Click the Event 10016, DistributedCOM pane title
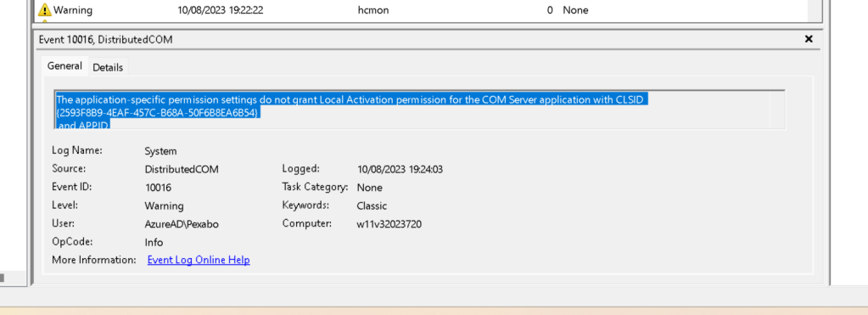 [106, 39]
